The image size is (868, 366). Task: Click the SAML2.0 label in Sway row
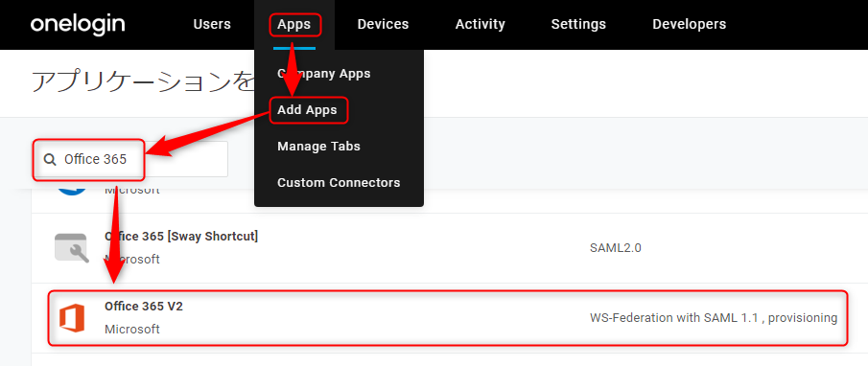tap(616, 248)
